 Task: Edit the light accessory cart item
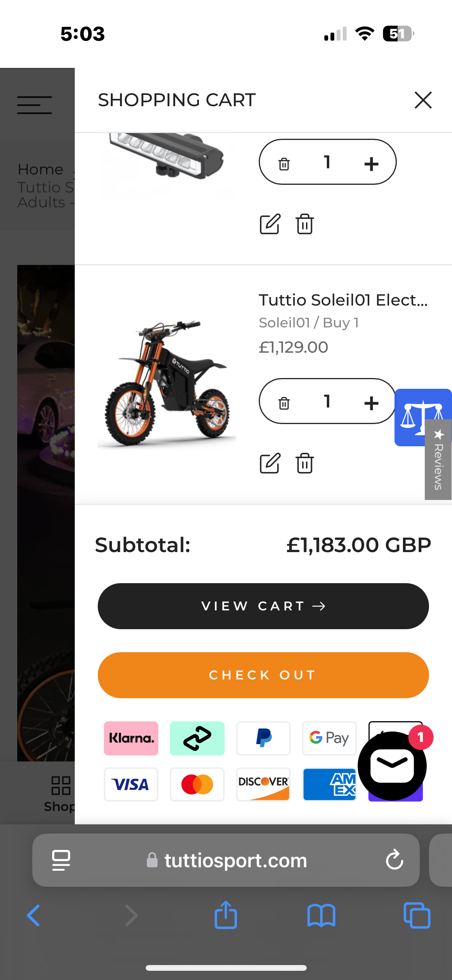(270, 224)
